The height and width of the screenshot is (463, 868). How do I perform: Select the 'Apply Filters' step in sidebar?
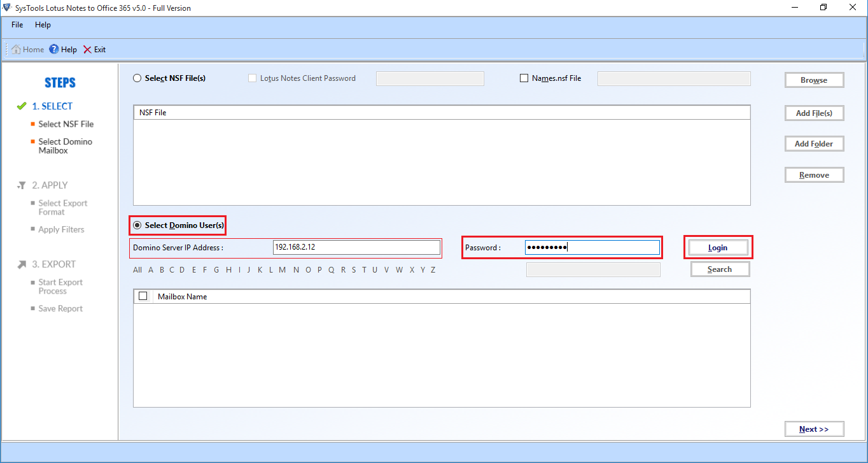61,229
